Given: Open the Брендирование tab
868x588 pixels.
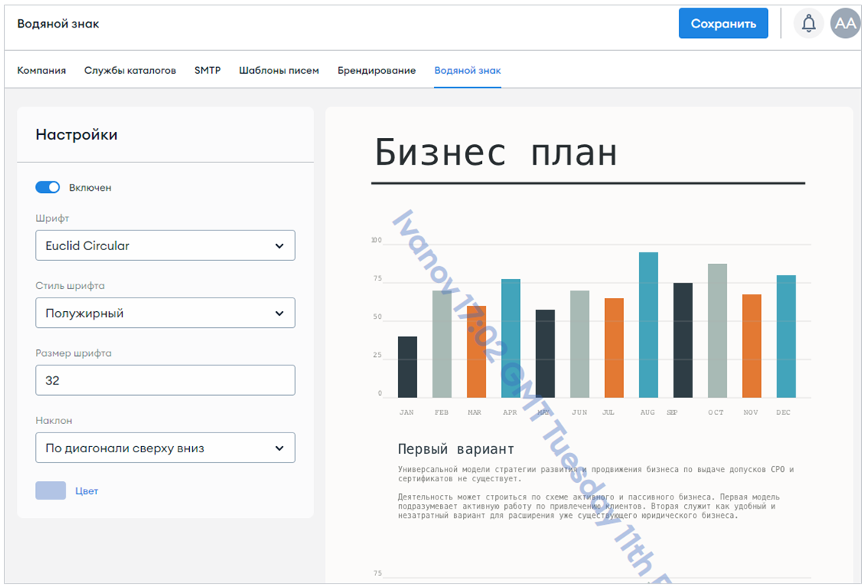Looking at the screenshot, I should [x=377, y=70].
